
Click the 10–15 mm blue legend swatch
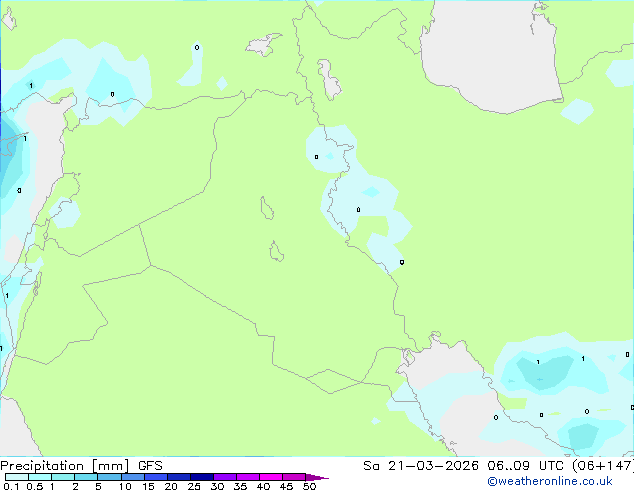click(132, 477)
